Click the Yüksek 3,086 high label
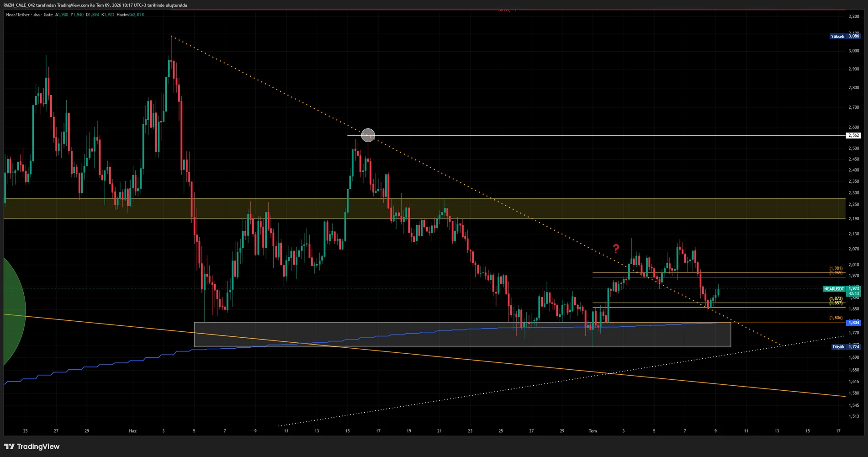The height and width of the screenshot is (457, 868). pos(845,36)
